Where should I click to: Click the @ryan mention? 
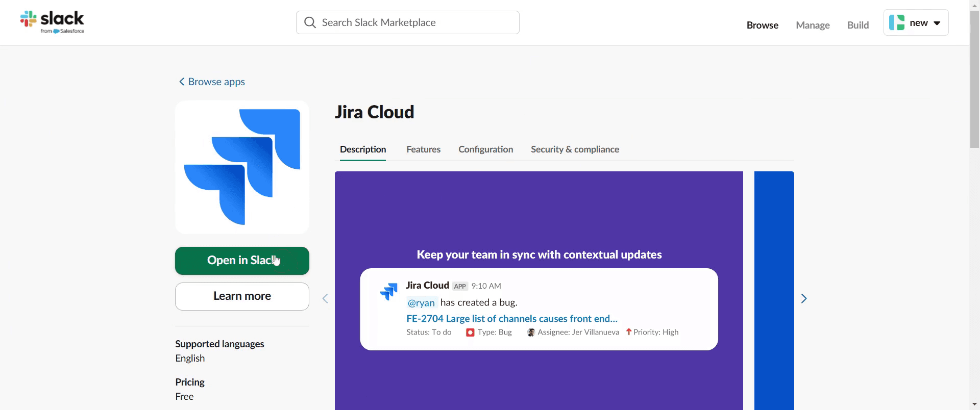pos(421,302)
